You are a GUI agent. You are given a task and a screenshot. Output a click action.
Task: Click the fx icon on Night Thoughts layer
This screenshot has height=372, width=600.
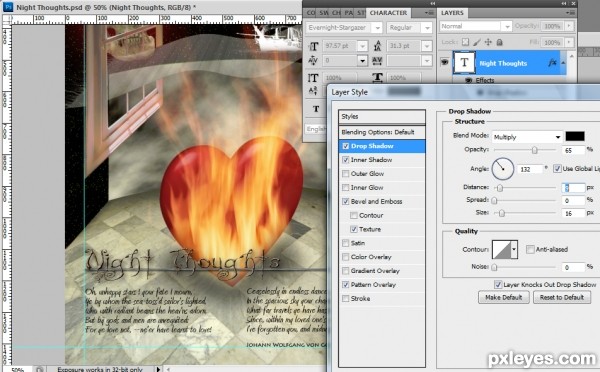(552, 62)
